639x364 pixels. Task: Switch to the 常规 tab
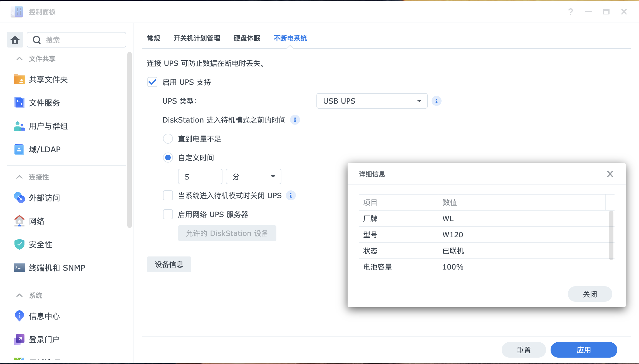click(x=153, y=38)
